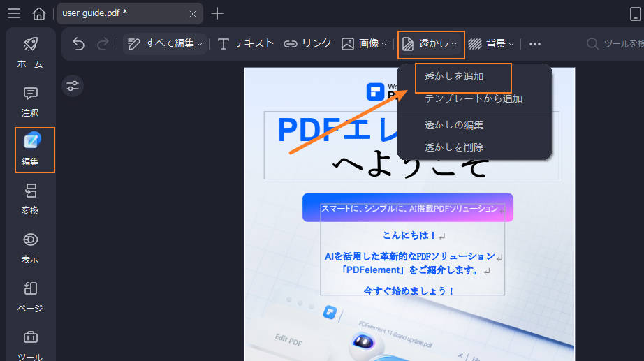Select the リンク link tool
The width and height of the screenshot is (644, 361).
point(307,43)
